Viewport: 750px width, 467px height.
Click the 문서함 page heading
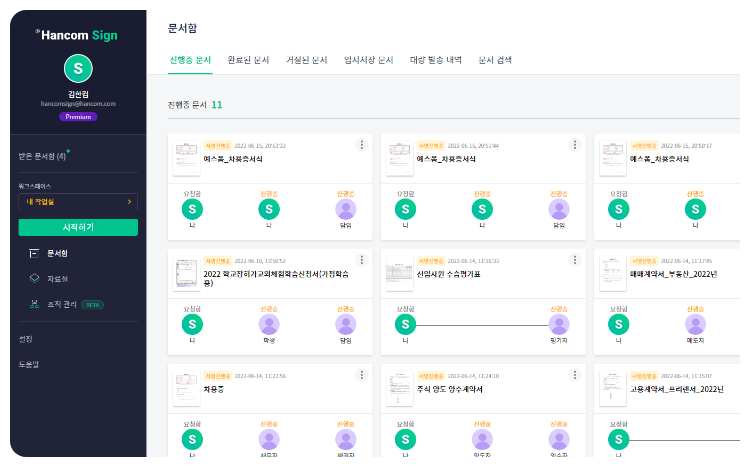click(182, 28)
